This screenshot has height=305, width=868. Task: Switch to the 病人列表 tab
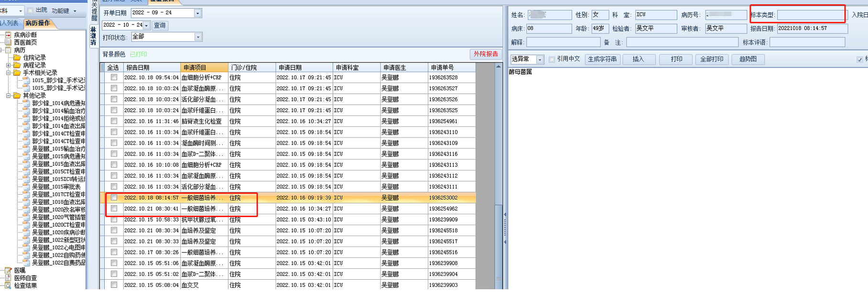[10, 23]
